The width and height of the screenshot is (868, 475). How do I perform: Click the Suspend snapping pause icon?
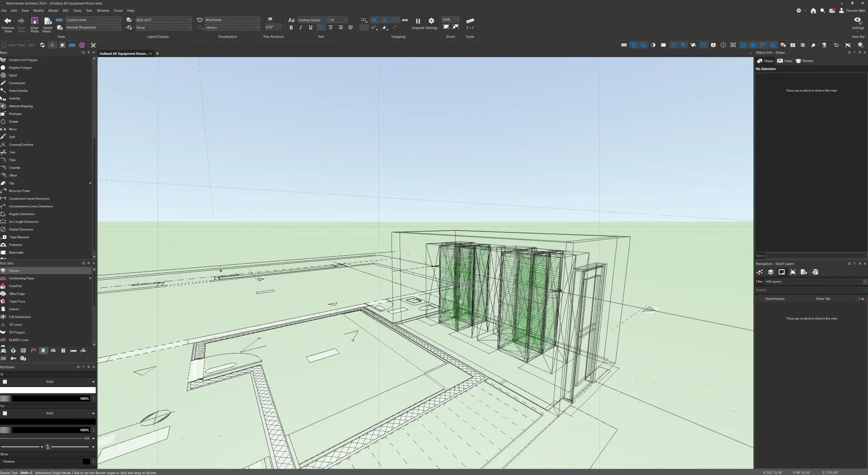click(x=418, y=21)
